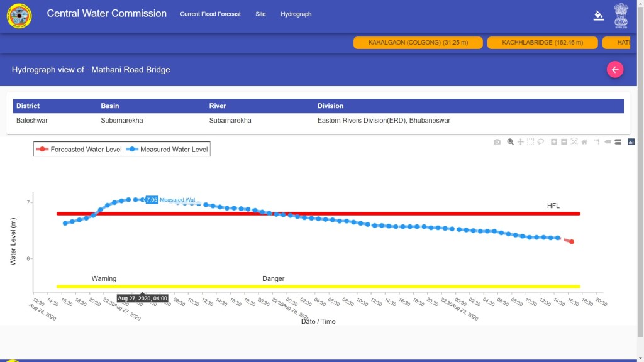Viewport: 644px width, 362px height.
Task: Select the KAHALGAON (COLGONG) station chip
Action: pyautogui.click(x=418, y=43)
